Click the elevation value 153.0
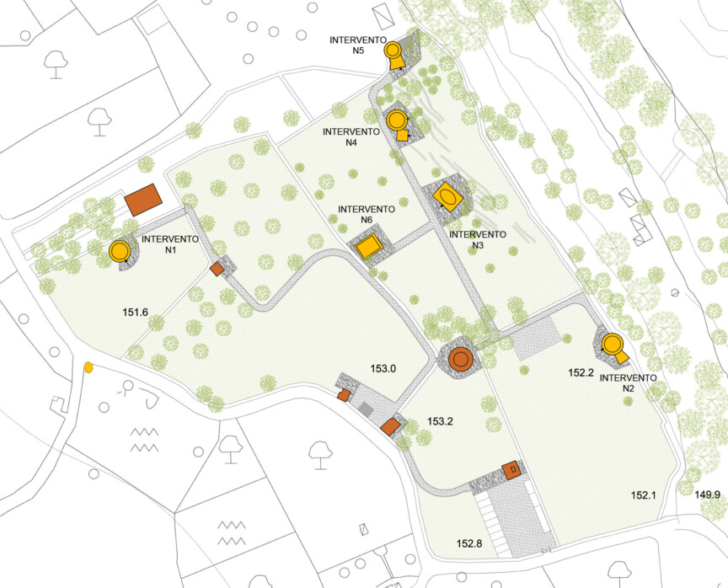This screenshot has width=728, height=588. pyautogui.click(x=383, y=368)
